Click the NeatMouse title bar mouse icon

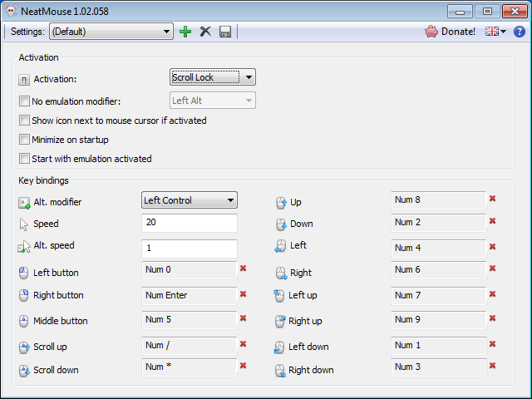[11, 11]
